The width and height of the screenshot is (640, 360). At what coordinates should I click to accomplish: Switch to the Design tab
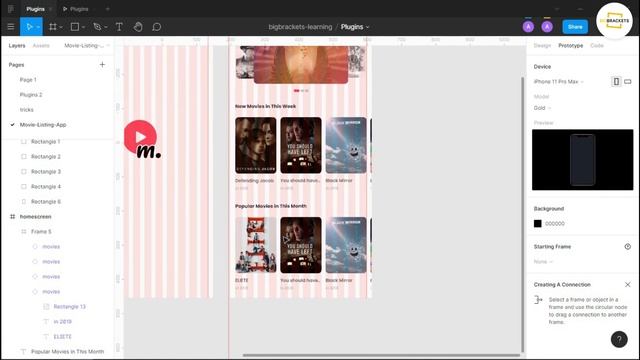[x=542, y=45]
